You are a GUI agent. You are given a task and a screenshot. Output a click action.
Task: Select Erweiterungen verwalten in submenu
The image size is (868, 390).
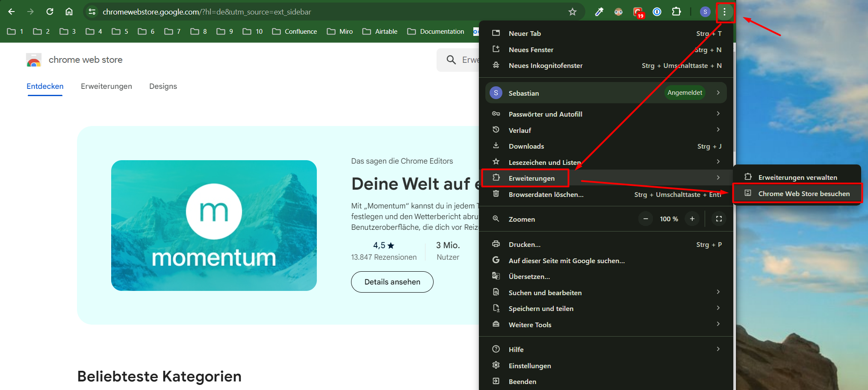(x=797, y=177)
